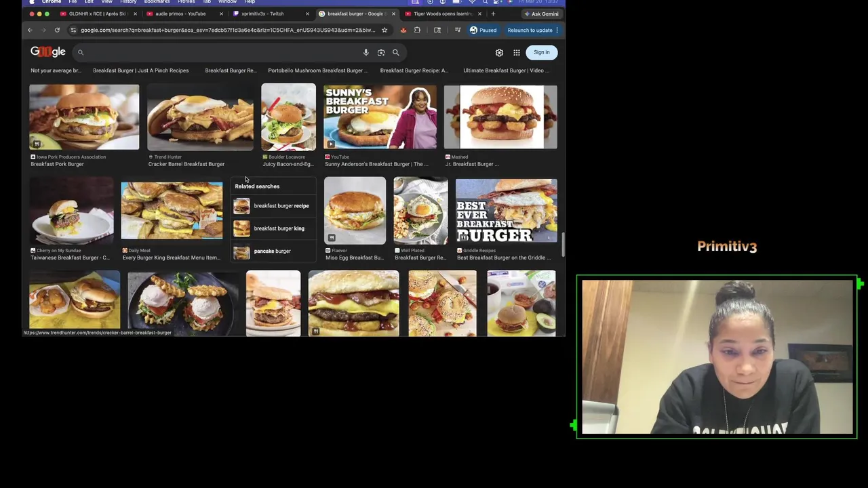Image resolution: width=868 pixels, height=488 pixels.
Task: Switch to the audie primos YouTube tab
Action: 180,14
